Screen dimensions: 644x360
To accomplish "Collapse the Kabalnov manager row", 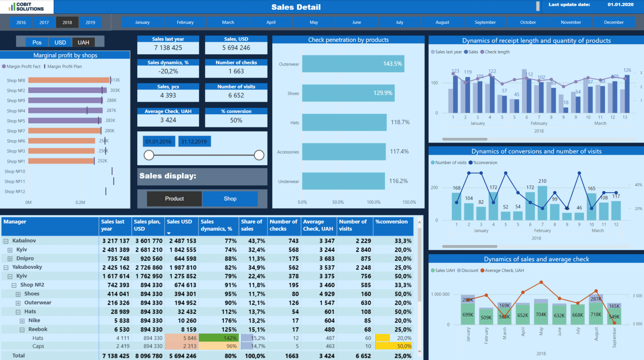I will point(6,241).
